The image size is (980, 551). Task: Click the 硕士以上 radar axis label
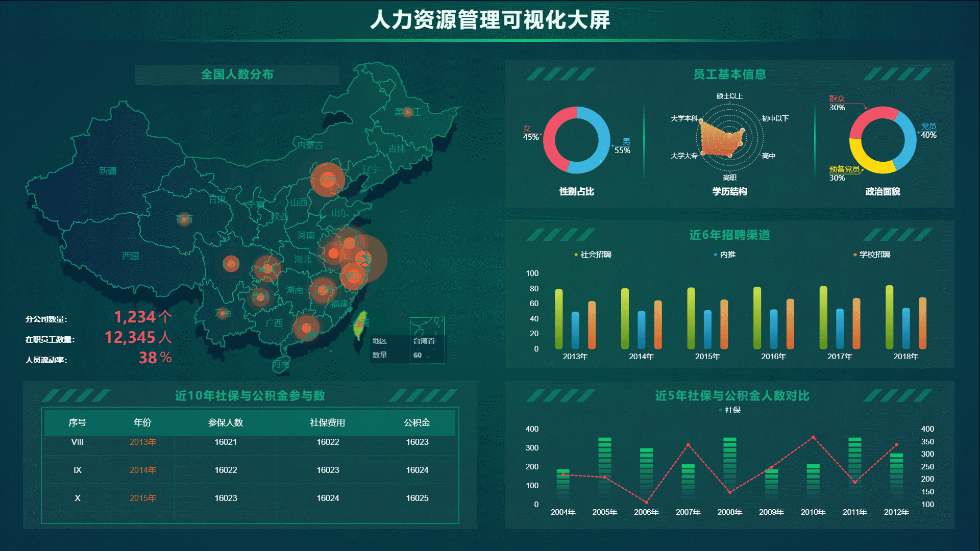tap(729, 96)
